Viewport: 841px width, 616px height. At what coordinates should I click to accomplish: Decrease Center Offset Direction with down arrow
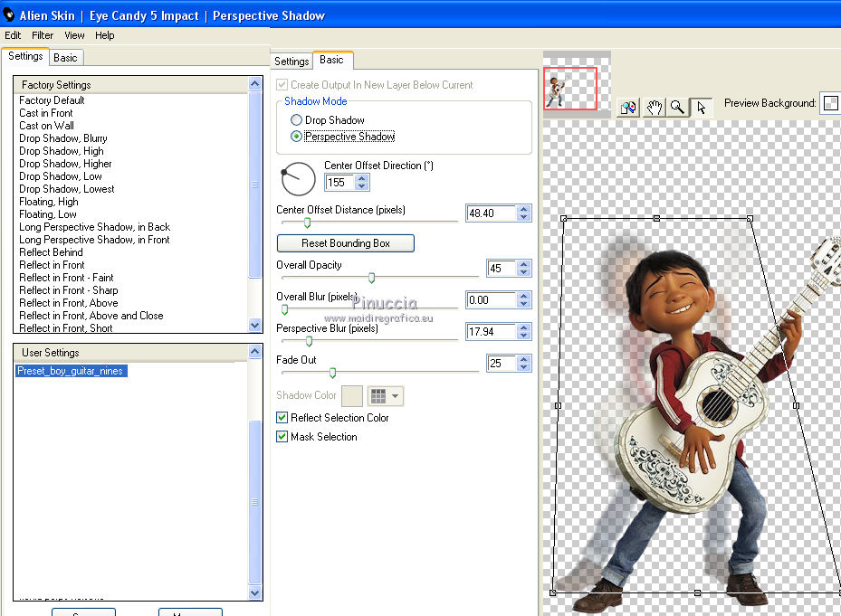tap(362, 186)
